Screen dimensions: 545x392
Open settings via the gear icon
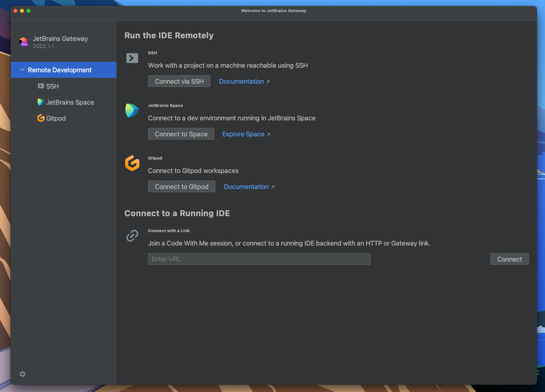[x=22, y=374]
